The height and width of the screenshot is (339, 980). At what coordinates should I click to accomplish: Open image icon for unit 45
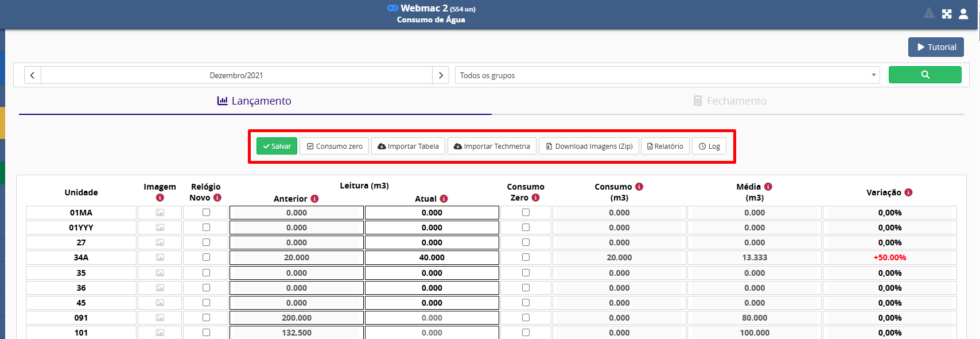[x=160, y=303]
